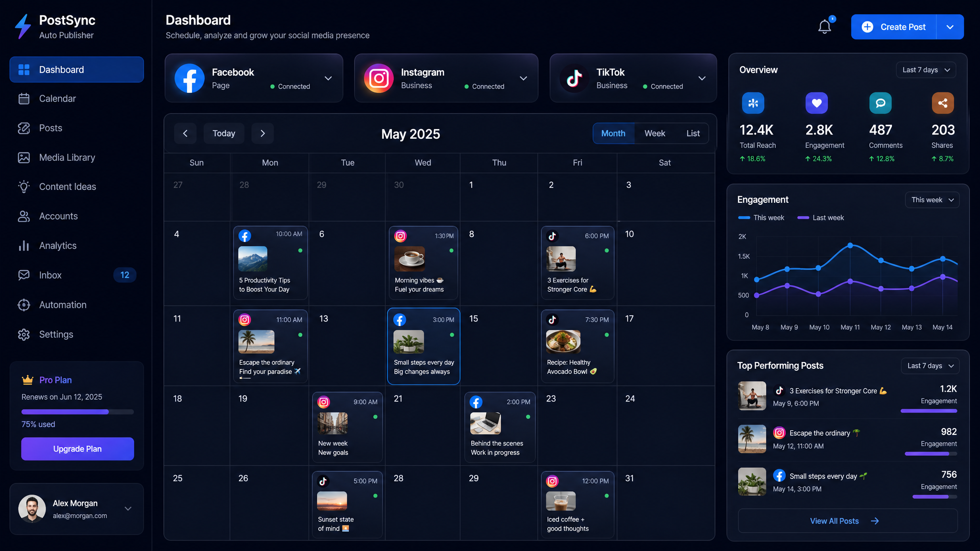Click the Calendar sidebar icon
The image size is (980, 551).
24,99
